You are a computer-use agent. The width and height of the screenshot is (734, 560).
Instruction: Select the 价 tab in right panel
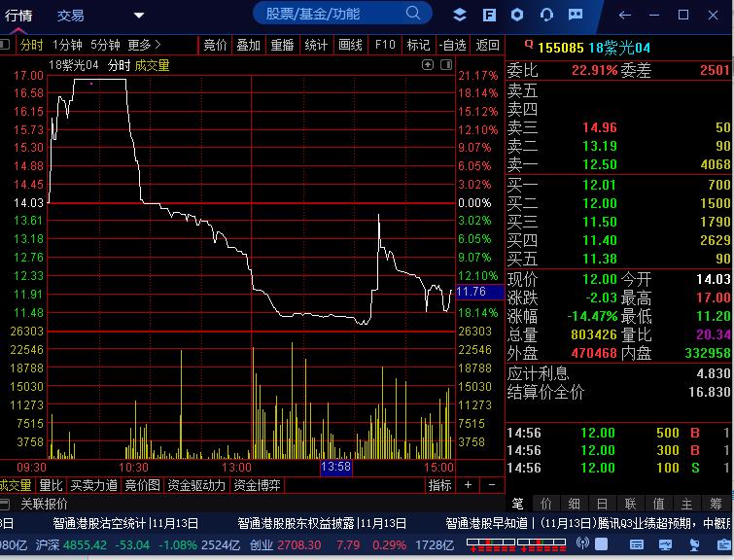(x=545, y=504)
